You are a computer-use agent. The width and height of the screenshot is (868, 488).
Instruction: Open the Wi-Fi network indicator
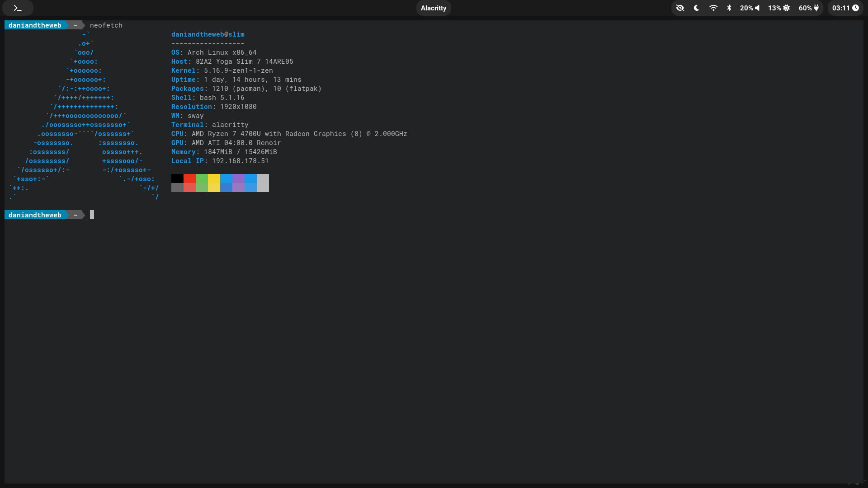(x=713, y=8)
